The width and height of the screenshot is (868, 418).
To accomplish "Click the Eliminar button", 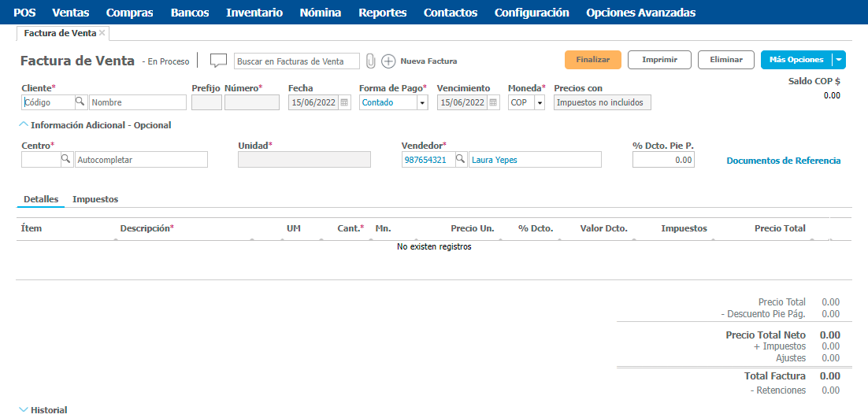I will tap(725, 60).
